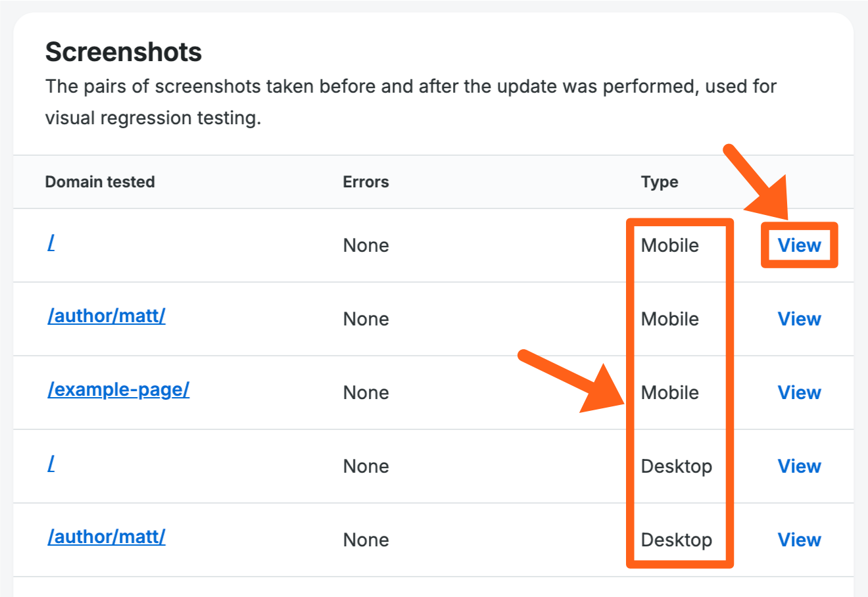Select the Desktop type cell for /author/matt/
Image resolution: width=868 pixels, height=597 pixels.
[x=677, y=540]
